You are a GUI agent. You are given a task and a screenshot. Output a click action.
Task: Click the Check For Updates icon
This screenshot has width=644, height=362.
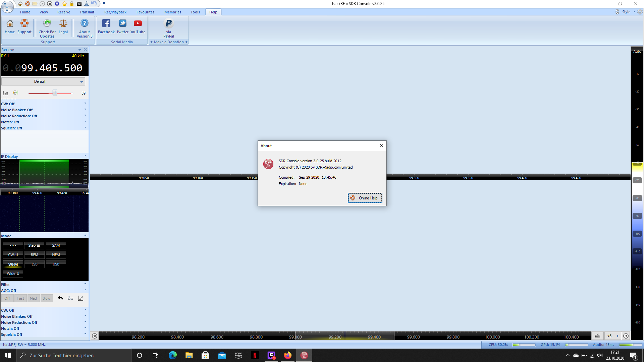pyautogui.click(x=47, y=23)
